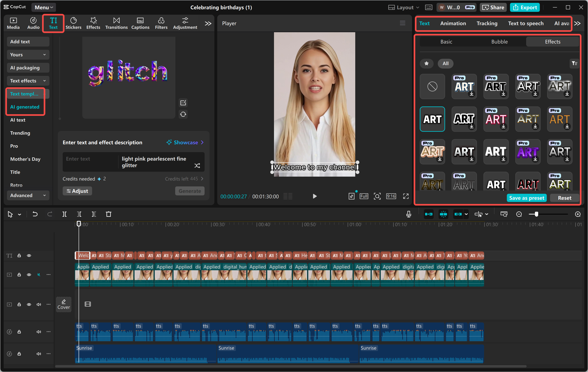This screenshot has width=588, height=372.
Task: Take a snapshot of the player frame
Action: [377, 196]
